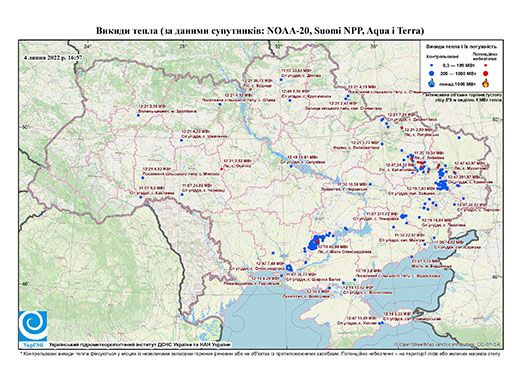Click the red heat marker in central Ukraine

[222, 169]
